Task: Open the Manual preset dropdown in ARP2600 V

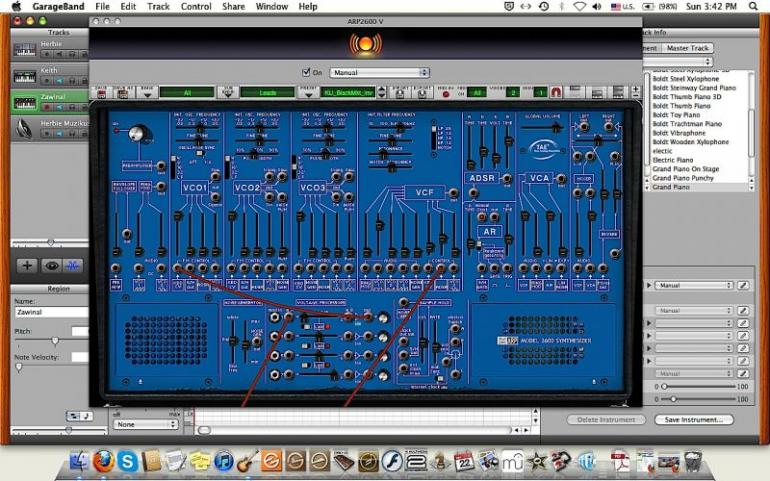Action: click(379, 73)
